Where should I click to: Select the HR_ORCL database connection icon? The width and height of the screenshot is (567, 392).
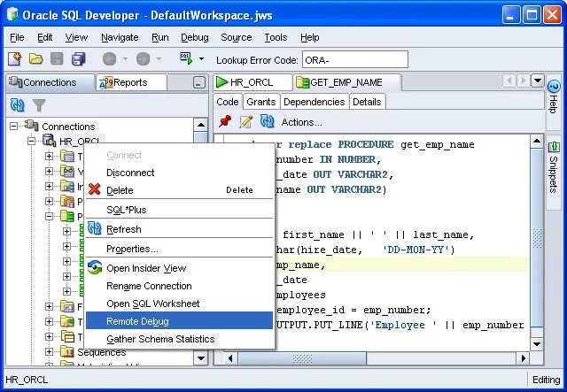49,140
